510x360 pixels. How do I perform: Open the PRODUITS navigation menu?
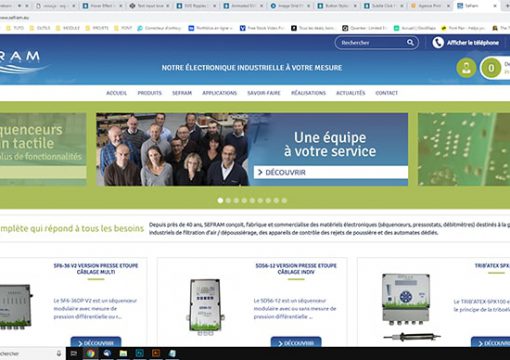click(x=150, y=93)
